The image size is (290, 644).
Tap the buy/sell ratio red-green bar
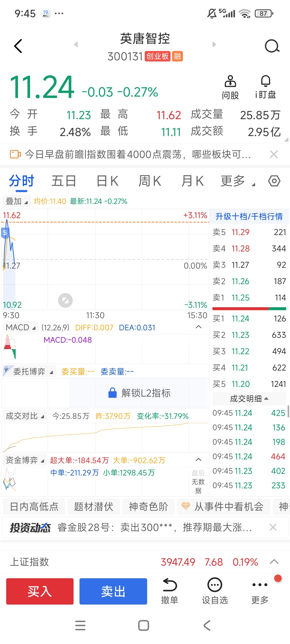[x=249, y=309]
